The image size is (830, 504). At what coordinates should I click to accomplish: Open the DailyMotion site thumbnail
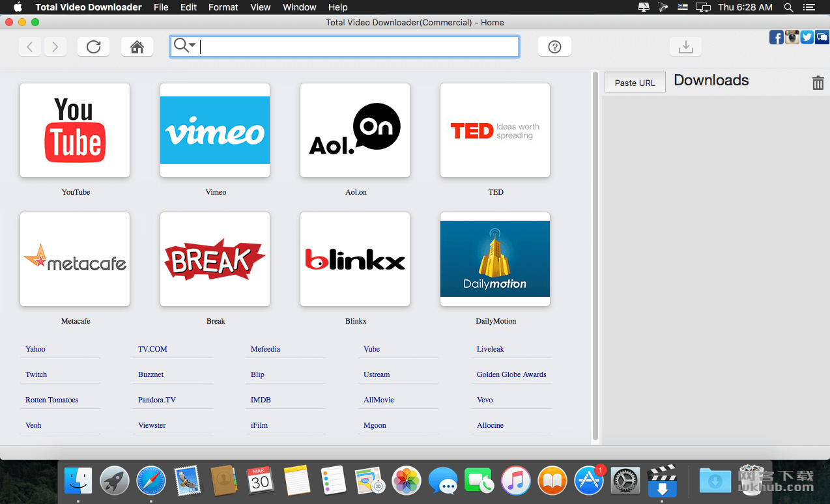pyautogui.click(x=495, y=259)
